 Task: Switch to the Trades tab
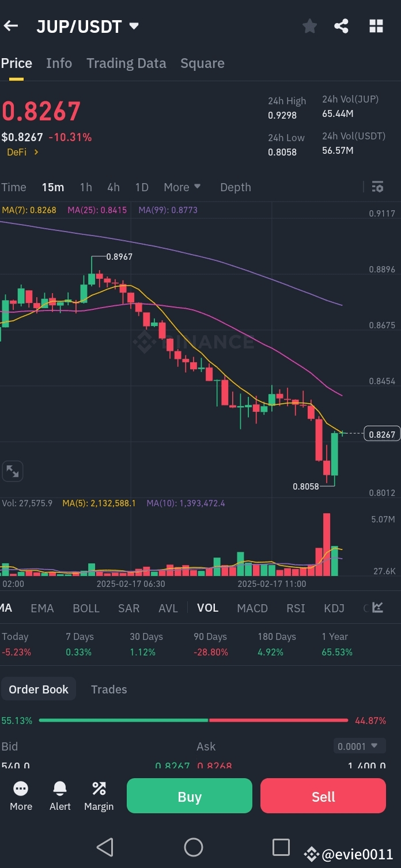(x=109, y=689)
